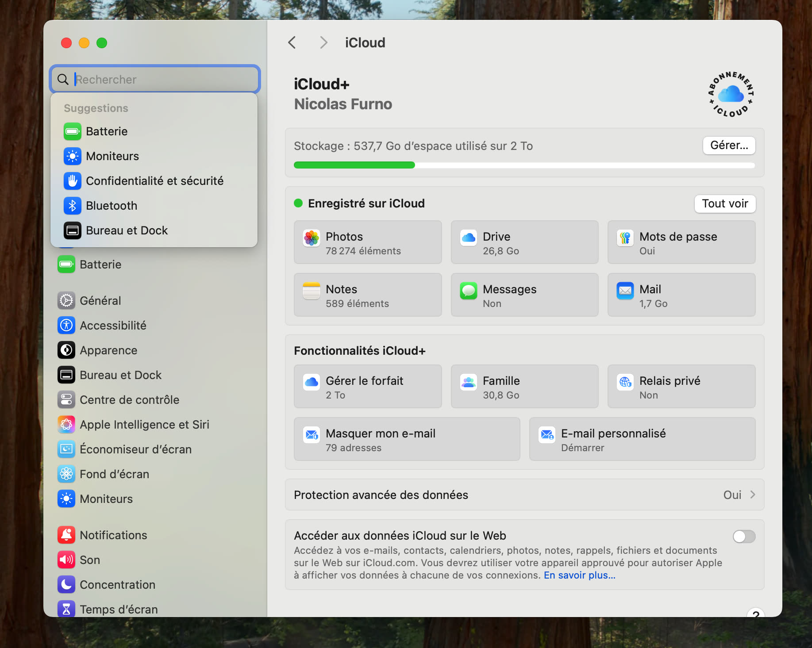
Task: Open Messages iCloud settings
Action: [524, 295]
